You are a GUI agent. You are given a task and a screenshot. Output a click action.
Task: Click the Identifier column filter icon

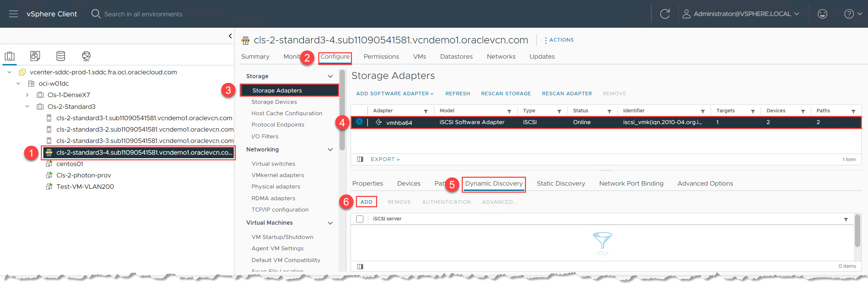click(x=703, y=111)
